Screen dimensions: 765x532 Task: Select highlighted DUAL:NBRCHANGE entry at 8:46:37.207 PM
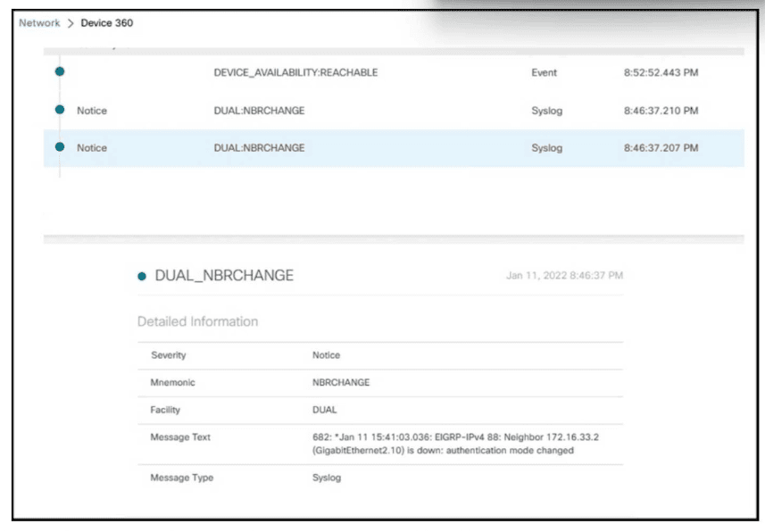[259, 148]
